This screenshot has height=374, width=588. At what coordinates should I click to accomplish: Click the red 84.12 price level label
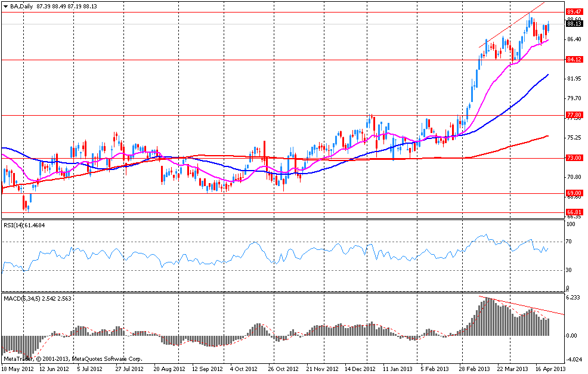574,60
